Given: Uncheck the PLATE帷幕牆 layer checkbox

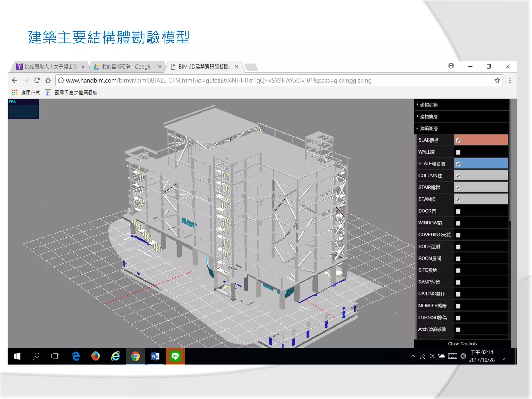Looking at the screenshot, I should coord(458,164).
